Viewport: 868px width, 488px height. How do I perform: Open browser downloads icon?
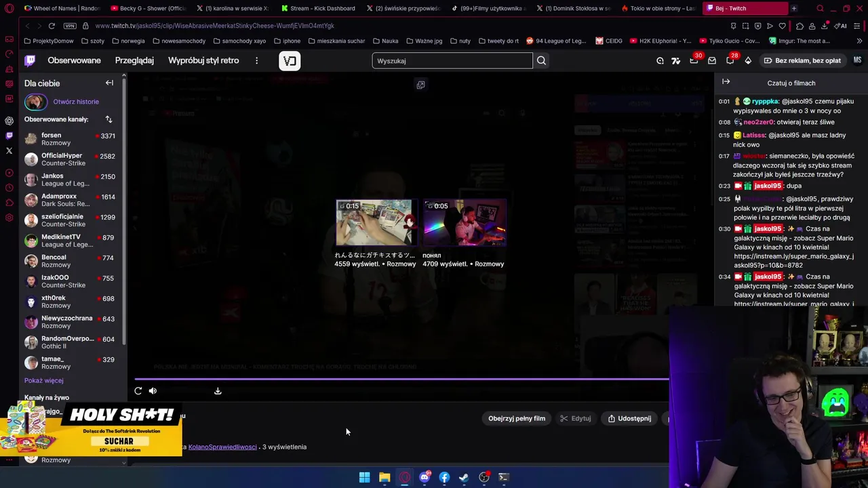[825, 26]
